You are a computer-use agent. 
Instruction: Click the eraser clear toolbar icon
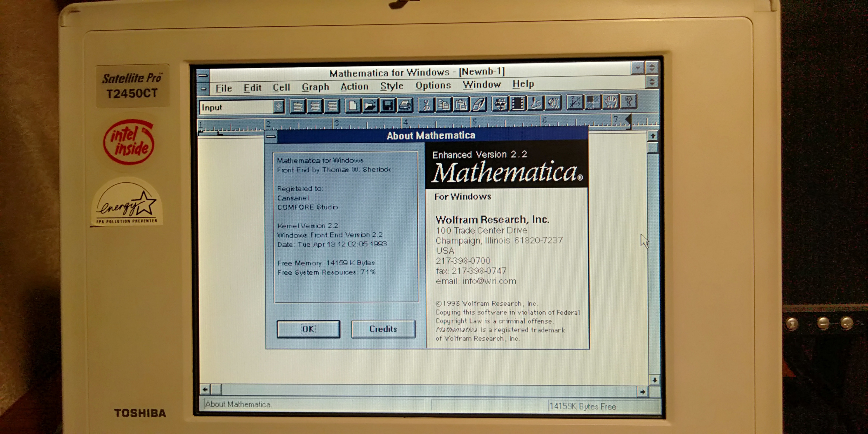[479, 104]
